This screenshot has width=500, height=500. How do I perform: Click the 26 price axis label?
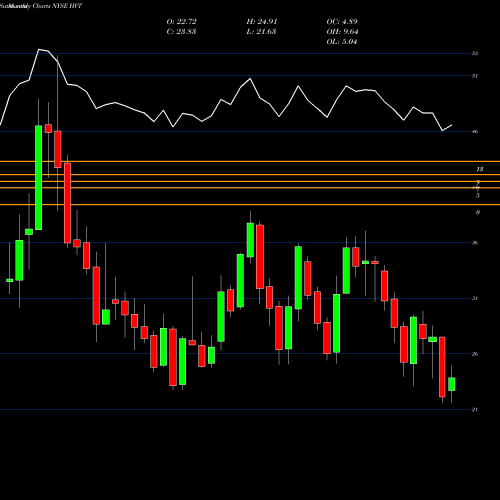coord(475,354)
